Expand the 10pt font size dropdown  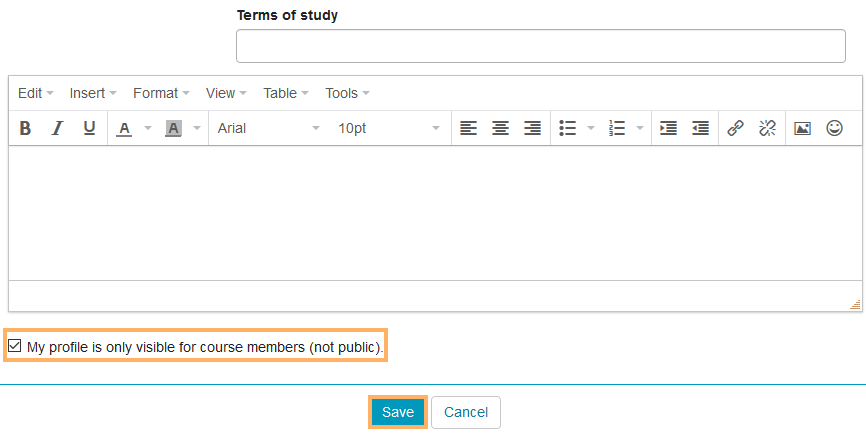(388, 128)
